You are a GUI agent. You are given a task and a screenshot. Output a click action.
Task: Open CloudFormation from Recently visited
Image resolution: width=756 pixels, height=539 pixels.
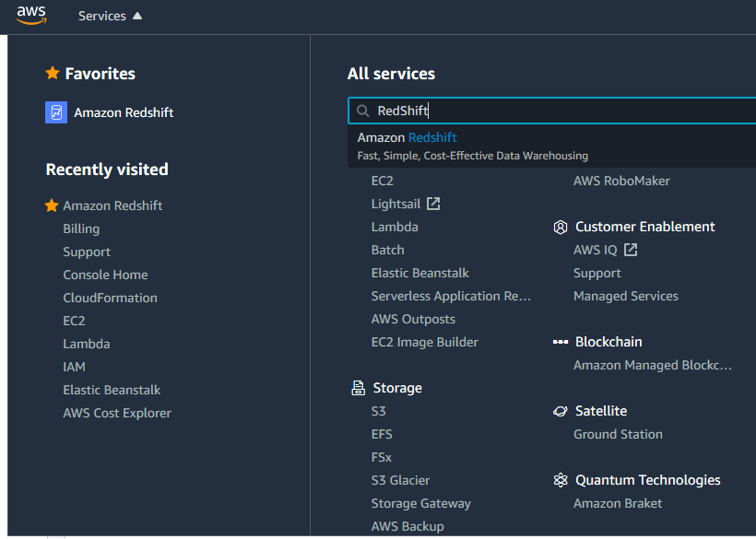110,299
